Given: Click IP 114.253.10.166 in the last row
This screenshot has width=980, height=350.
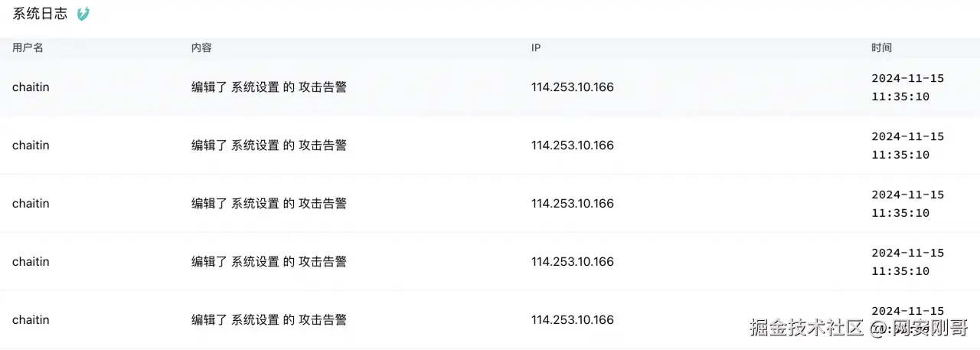Looking at the screenshot, I should [572, 320].
